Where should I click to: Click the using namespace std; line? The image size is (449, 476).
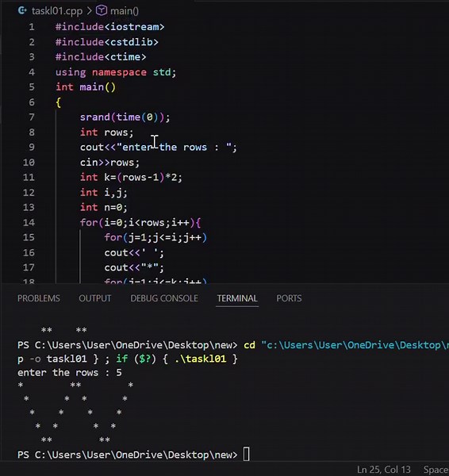click(x=116, y=72)
